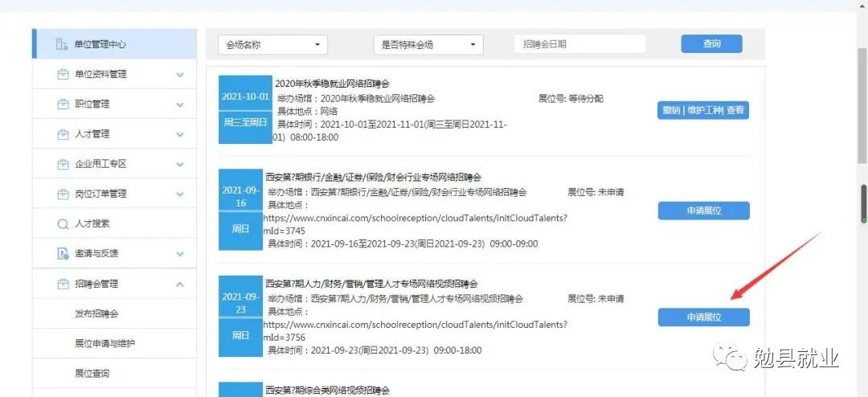Image resolution: width=868 pixels, height=397 pixels.
Task: Click the 职位管理 briefcase icon
Action: (x=62, y=104)
